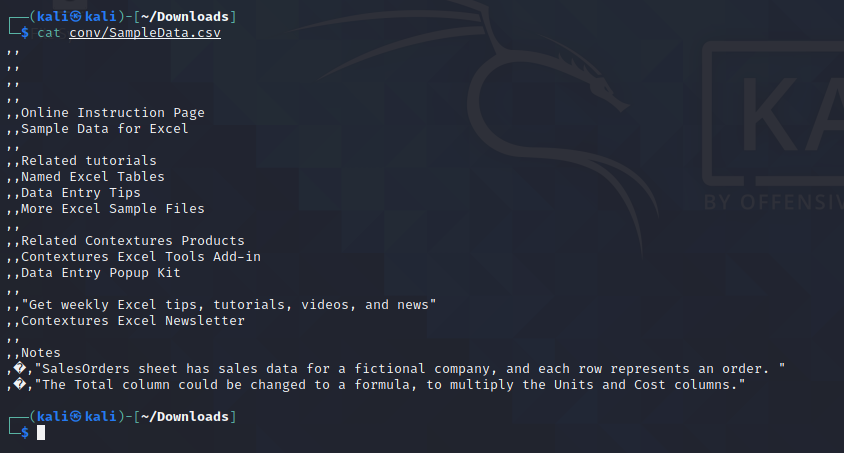Click the replacement character glyph before The Total

point(20,385)
